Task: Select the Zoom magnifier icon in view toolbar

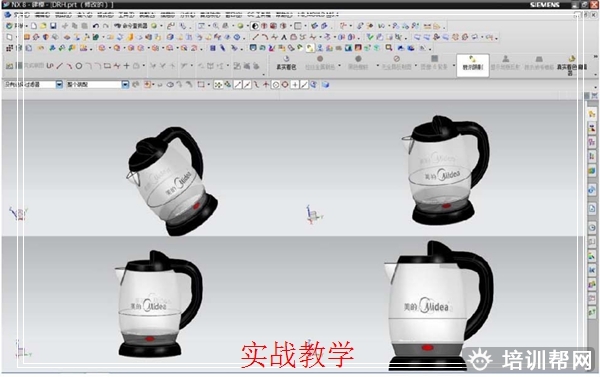Action: (216, 26)
